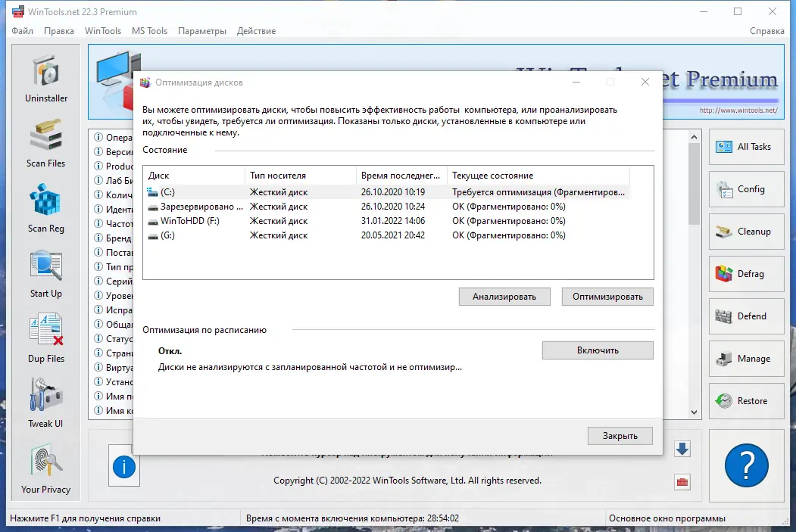Click the Основное окно программы status text
This screenshot has width=796, height=532.
[667, 518]
